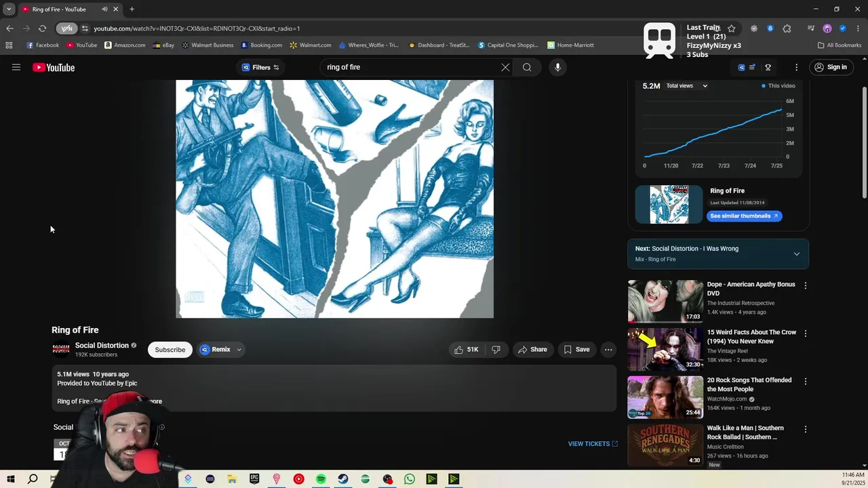Open more actions menu under video
The height and width of the screenshot is (488, 868).
(x=608, y=350)
